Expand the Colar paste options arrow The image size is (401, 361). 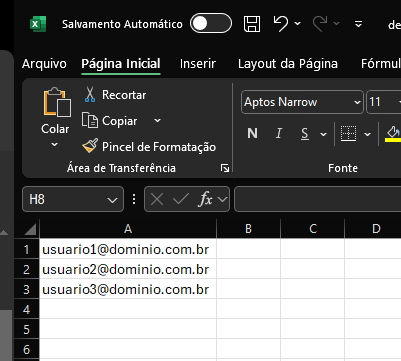54,145
